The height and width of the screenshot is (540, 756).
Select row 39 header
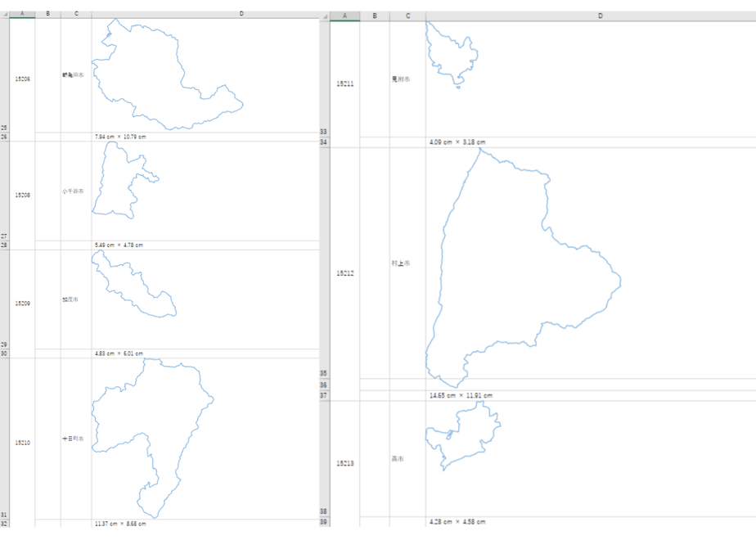(x=325, y=522)
